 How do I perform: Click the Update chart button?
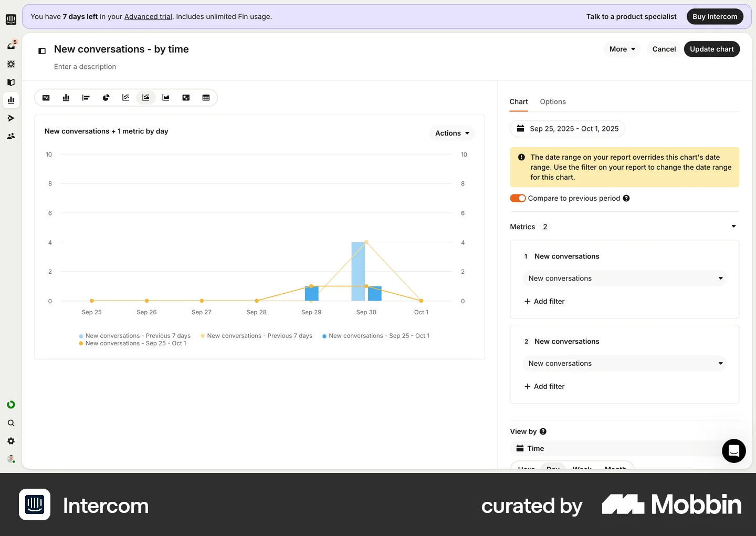712,49
